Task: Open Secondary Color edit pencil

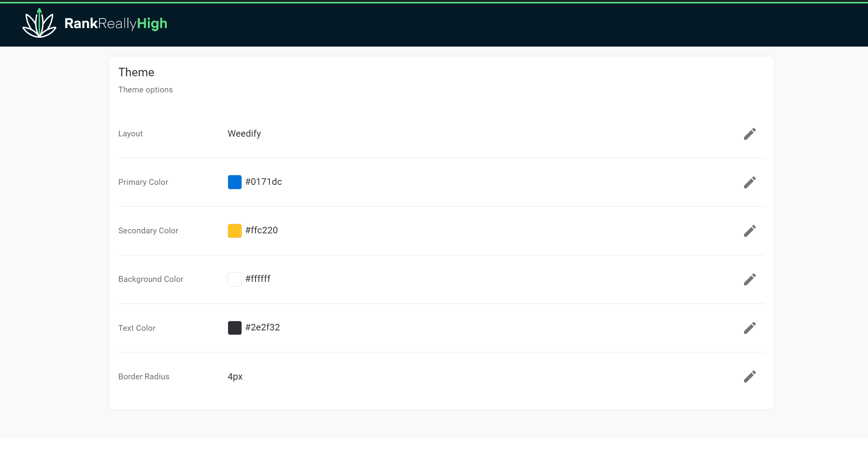Action: [x=750, y=231]
